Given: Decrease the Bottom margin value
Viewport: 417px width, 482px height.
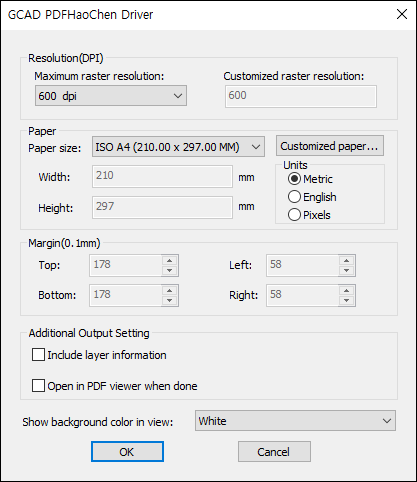Looking at the screenshot, I should click(x=170, y=300).
